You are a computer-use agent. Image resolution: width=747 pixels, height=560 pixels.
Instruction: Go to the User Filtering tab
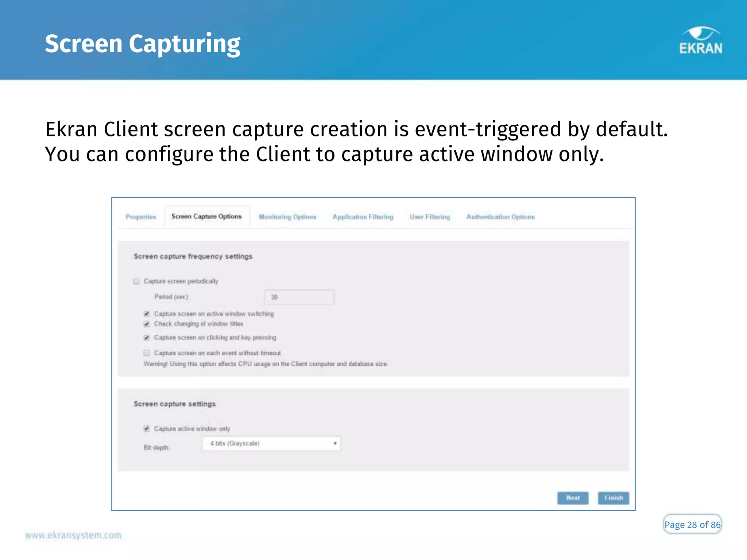[x=430, y=217]
